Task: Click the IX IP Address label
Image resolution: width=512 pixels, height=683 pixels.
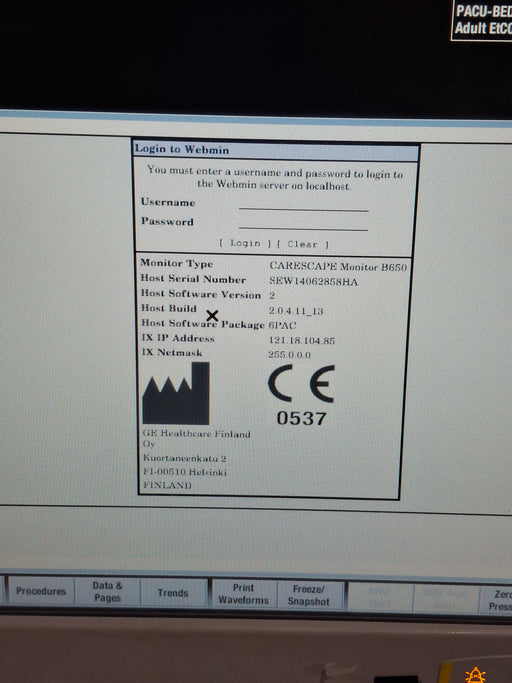Action: click(178, 338)
